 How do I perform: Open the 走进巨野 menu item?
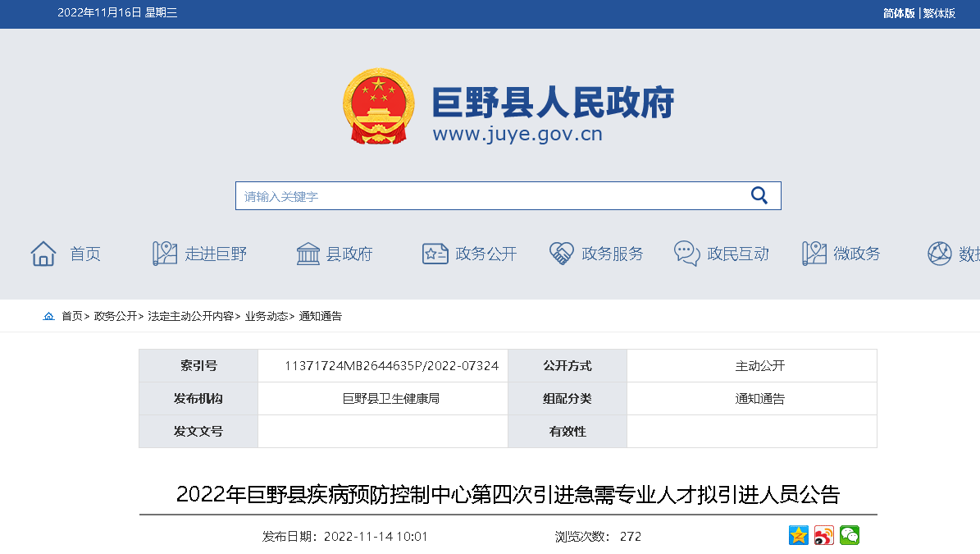point(216,254)
